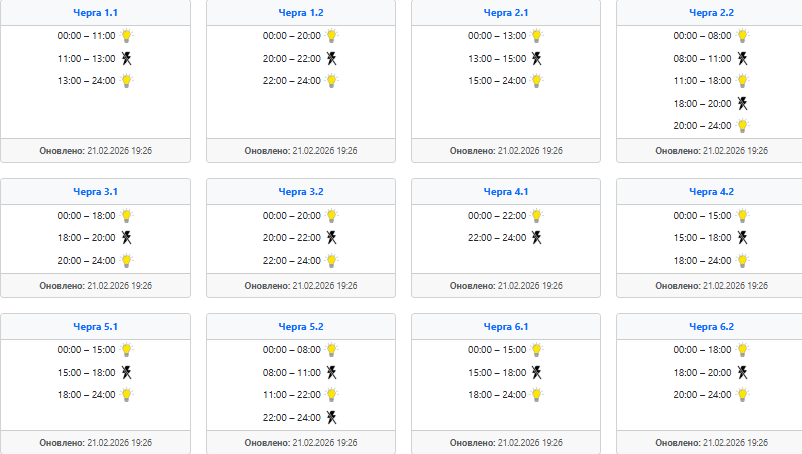Image resolution: width=802 pixels, height=454 pixels.
Task: Click the 08:00 – 11:00 time slot in Черга 5.2
Action: click(x=292, y=372)
